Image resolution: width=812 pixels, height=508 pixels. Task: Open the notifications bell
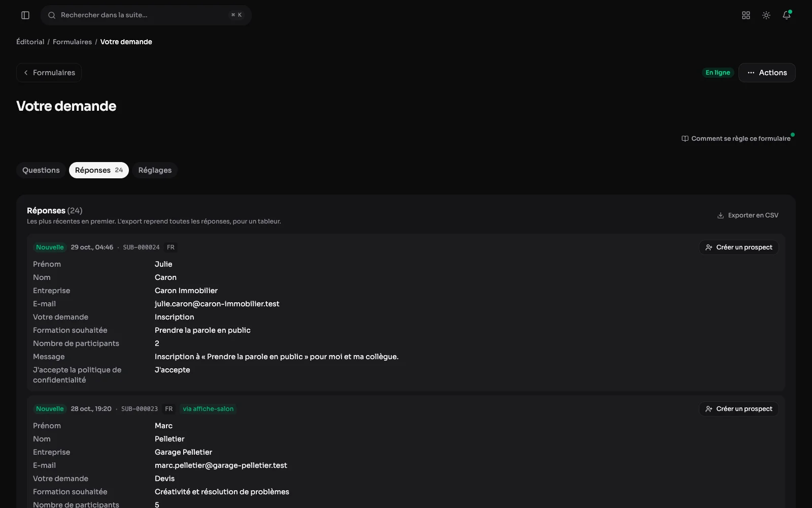(787, 15)
